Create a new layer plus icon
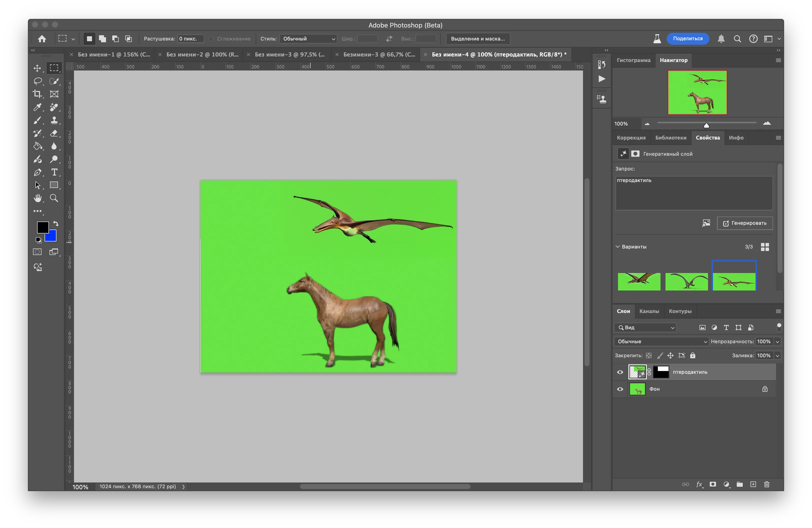This screenshot has width=812, height=528. click(x=753, y=484)
